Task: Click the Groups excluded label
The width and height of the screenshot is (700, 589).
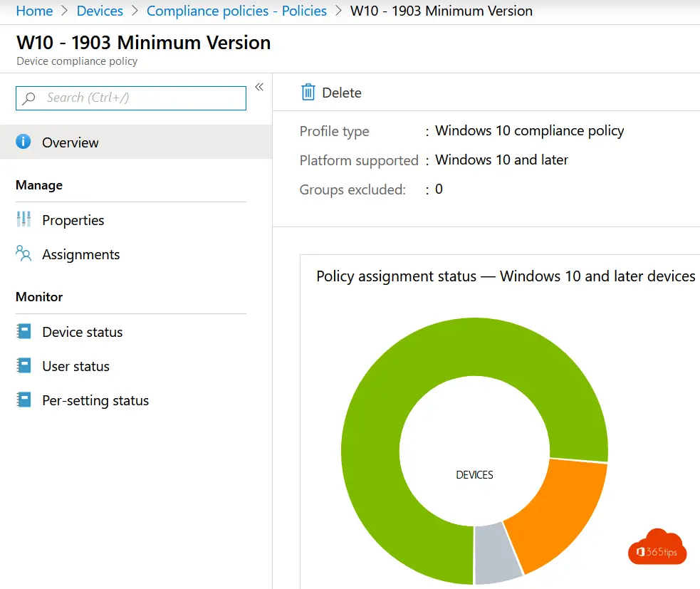Action: pos(352,189)
